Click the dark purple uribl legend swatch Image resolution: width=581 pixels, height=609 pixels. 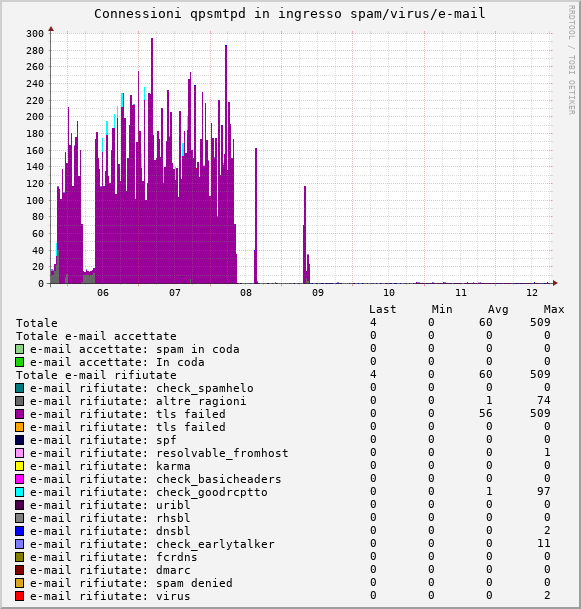[x=19, y=505]
